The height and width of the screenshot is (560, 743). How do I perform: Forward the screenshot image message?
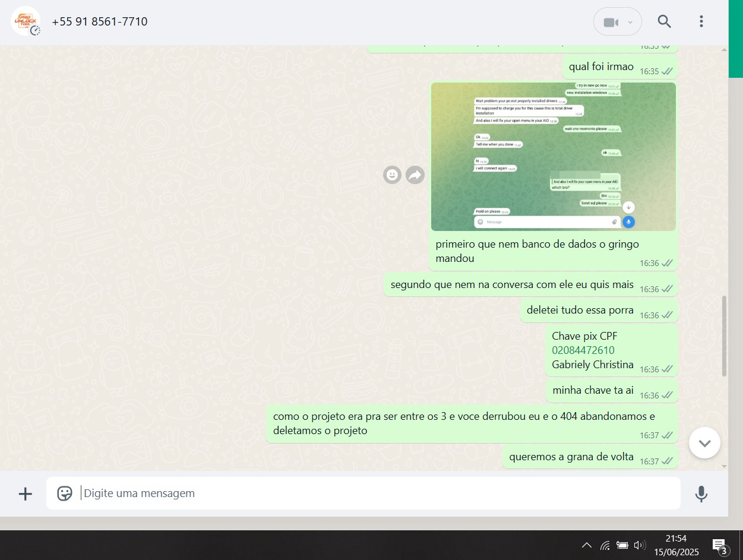(x=415, y=175)
